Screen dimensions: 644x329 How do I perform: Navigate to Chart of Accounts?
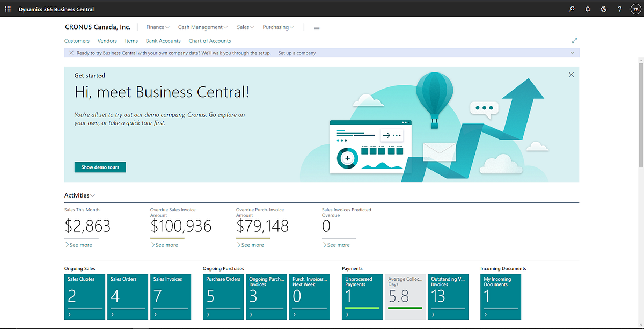[209, 40]
